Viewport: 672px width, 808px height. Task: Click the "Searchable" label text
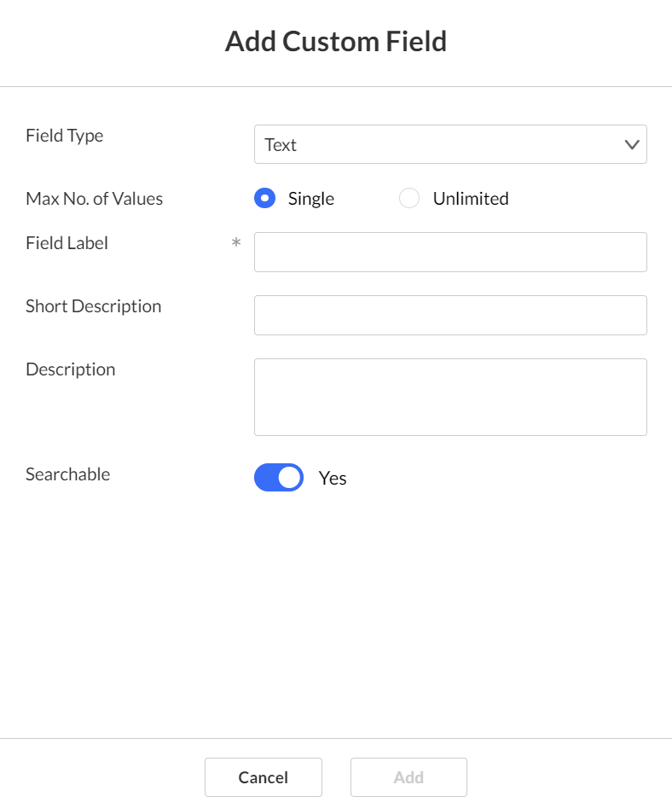(68, 474)
